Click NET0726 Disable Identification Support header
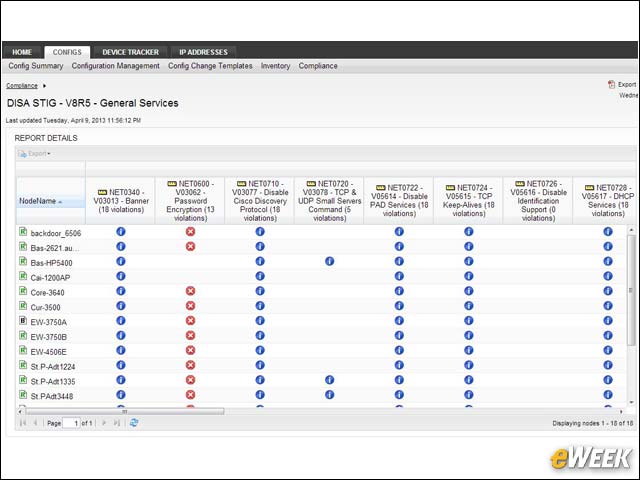 coord(538,201)
